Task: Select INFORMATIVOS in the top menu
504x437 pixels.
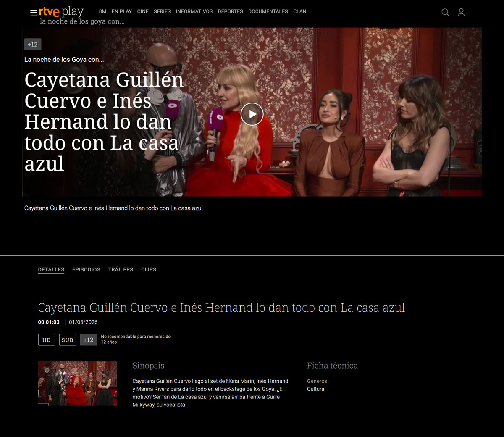Action: [x=194, y=11]
